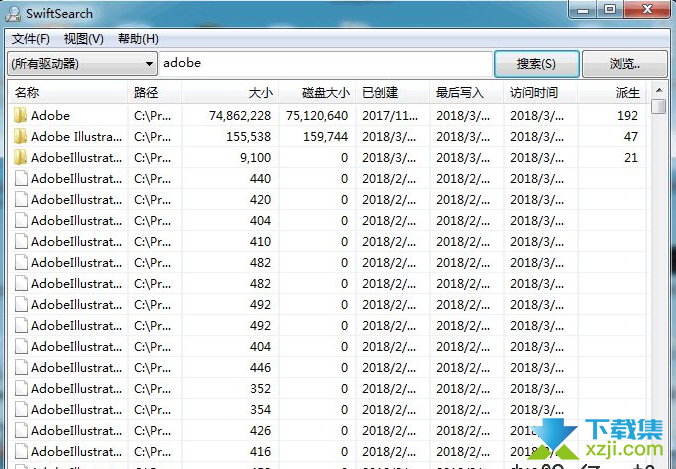Click the search field containing adobe

(326, 63)
